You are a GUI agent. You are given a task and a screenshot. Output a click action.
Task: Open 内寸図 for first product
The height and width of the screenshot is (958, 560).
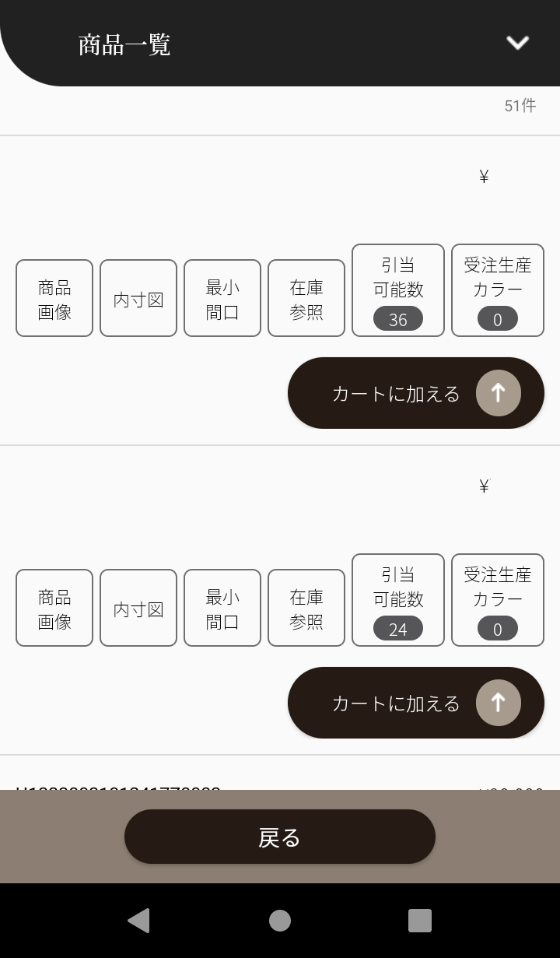138,298
